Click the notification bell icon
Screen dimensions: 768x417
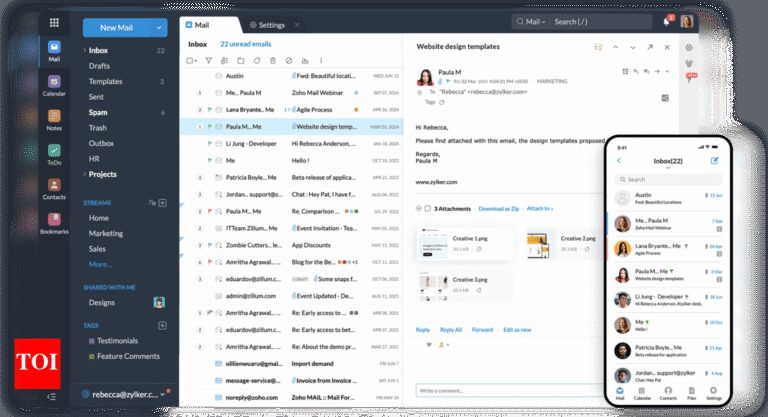coord(666,22)
